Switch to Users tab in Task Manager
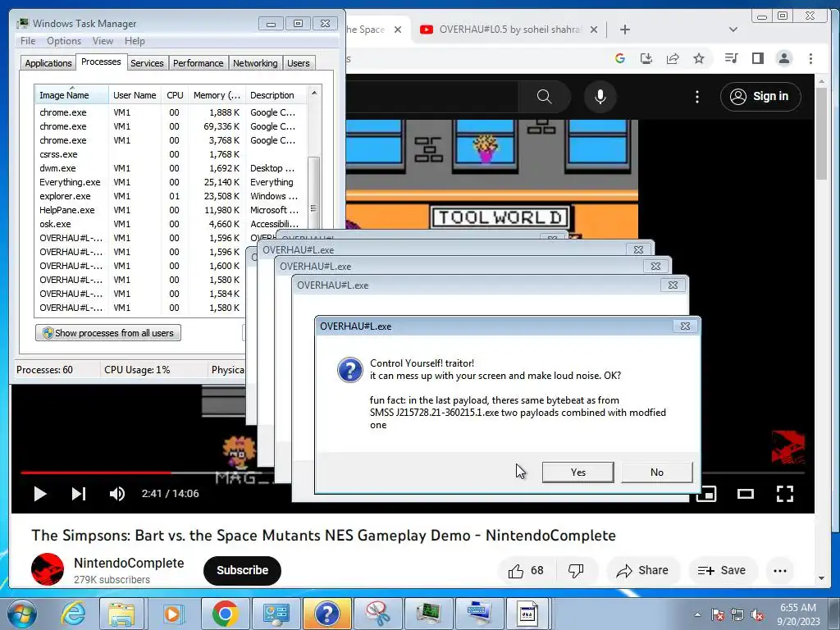The width and height of the screenshot is (840, 630). pyautogui.click(x=298, y=63)
